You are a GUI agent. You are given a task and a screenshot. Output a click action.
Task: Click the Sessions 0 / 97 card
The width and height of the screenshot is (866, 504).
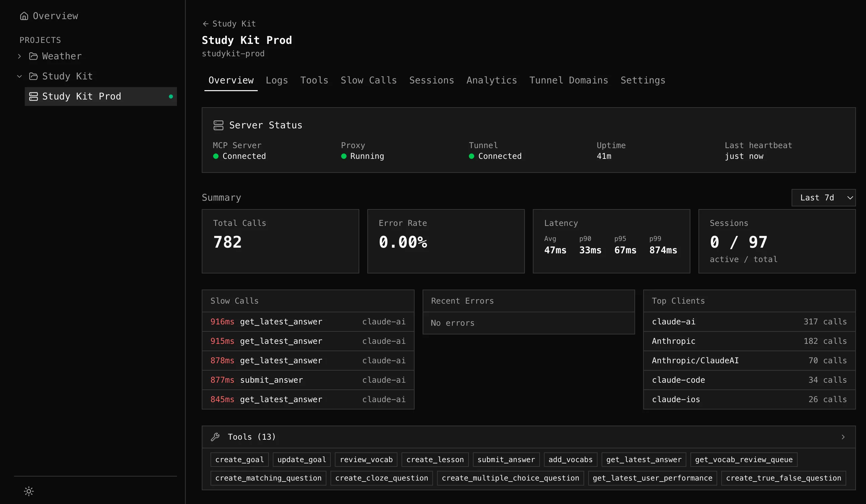tap(777, 241)
